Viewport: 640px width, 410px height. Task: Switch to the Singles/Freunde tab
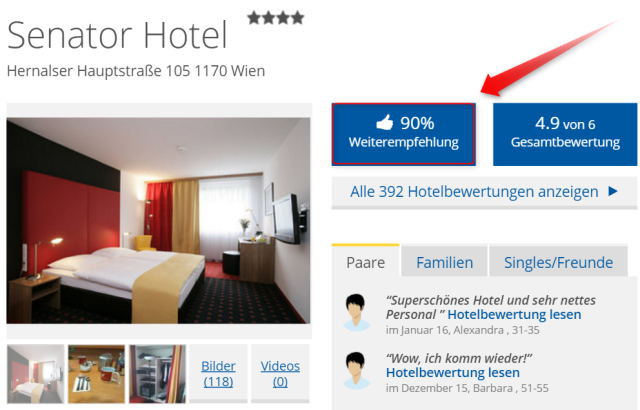point(558,261)
